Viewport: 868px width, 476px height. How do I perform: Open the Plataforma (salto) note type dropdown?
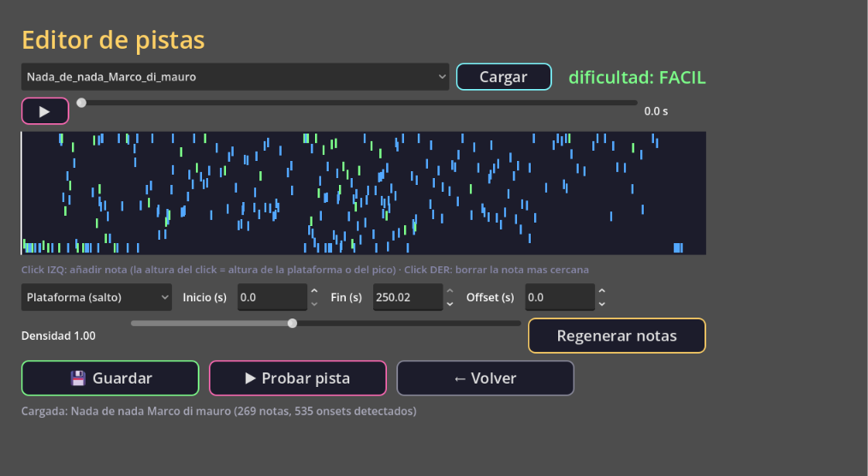[x=97, y=297]
